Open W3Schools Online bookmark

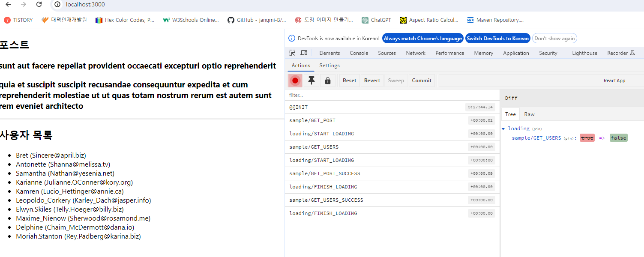pos(191,20)
